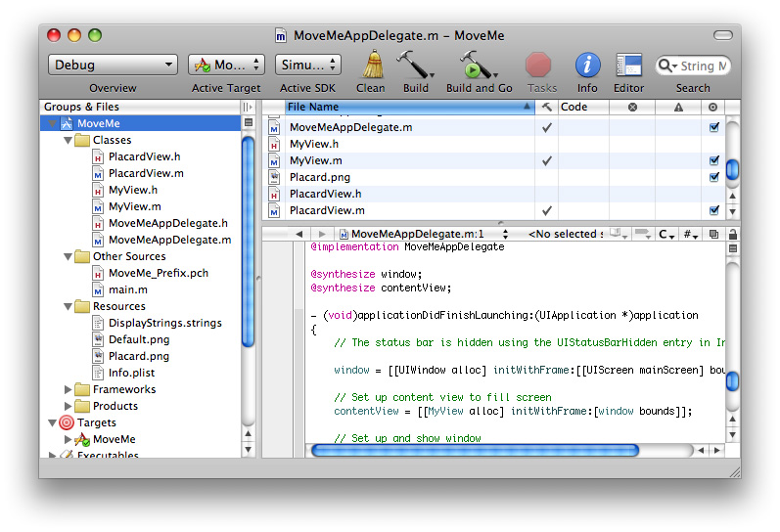Expand the Products group
780x532 pixels.
(x=69, y=406)
